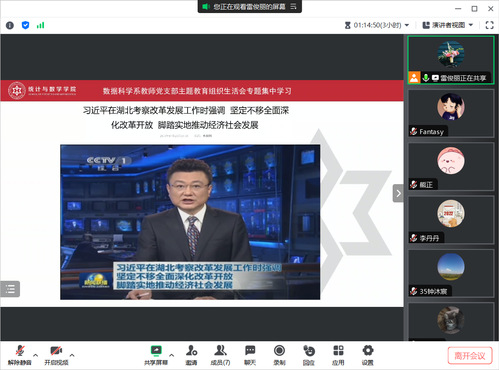Click the blue security shield icon

[x=25, y=25]
